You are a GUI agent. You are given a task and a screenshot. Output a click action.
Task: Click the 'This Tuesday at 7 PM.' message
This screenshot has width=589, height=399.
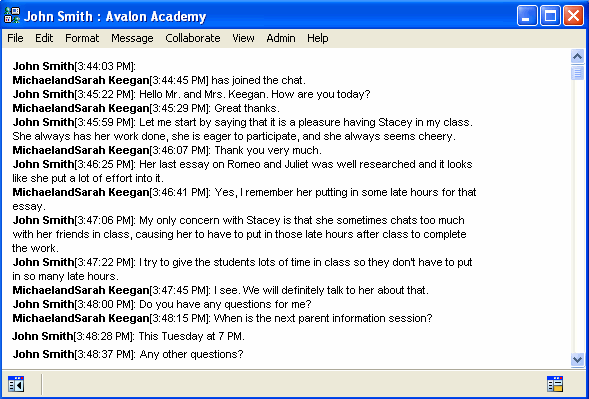(x=192, y=336)
